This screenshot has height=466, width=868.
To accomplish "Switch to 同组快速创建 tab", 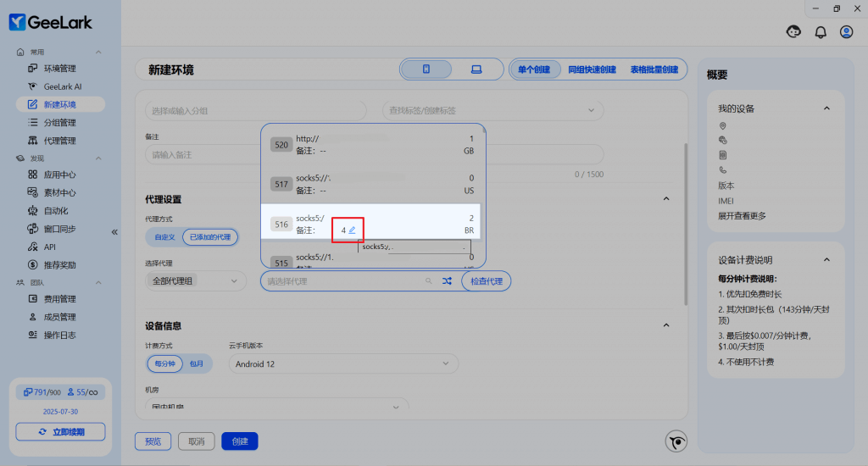I will (592, 69).
